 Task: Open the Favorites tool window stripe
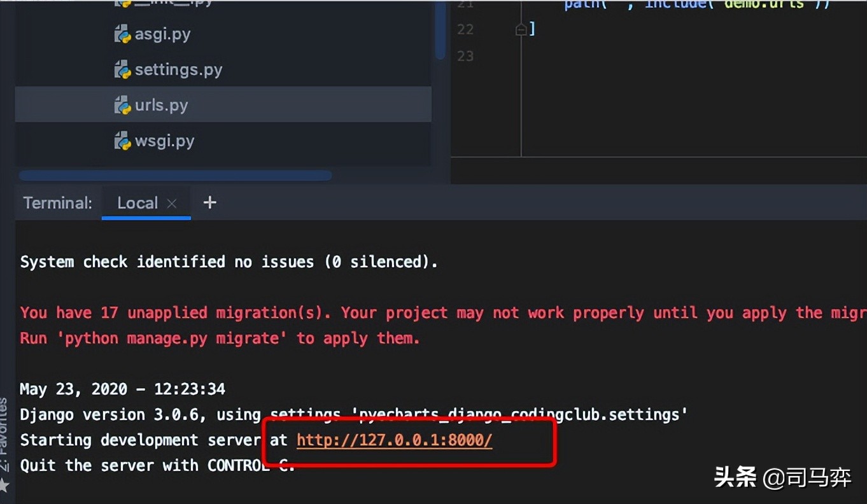[5, 444]
